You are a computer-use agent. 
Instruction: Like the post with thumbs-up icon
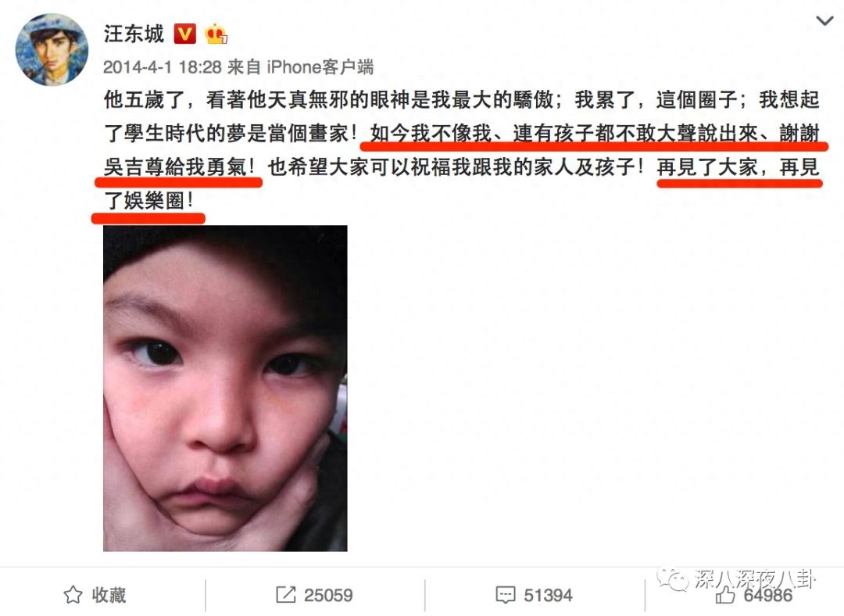click(x=725, y=594)
